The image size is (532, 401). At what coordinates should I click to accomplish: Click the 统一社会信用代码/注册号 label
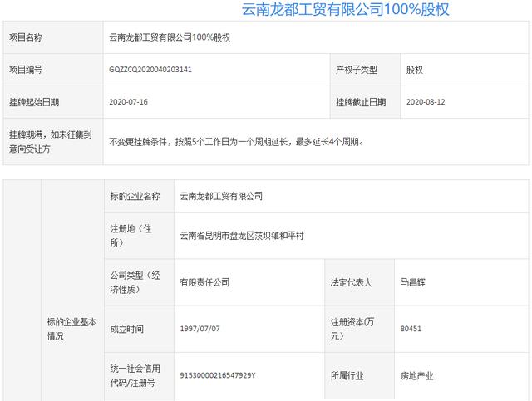(135, 375)
